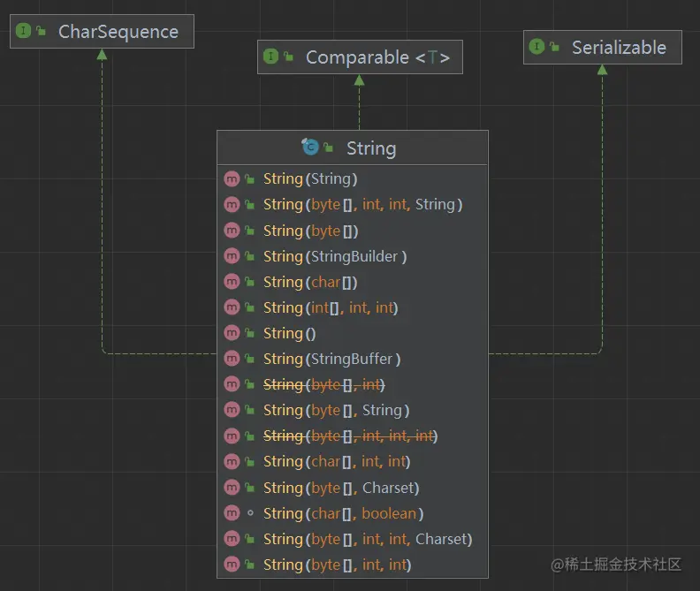Select the Serializable interface node
The width and height of the screenshot is (700, 591).
618,48
